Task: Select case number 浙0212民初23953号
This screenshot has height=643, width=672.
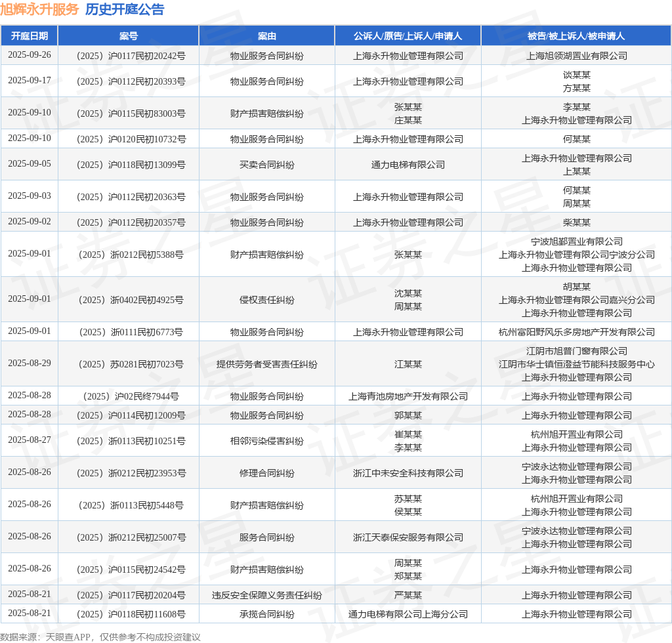Action: (x=147, y=473)
